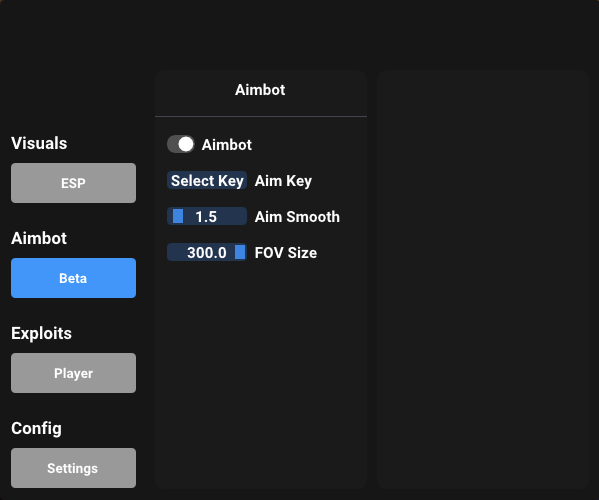Image resolution: width=599 pixels, height=500 pixels.
Task: Click the Aimbot sidebar section heading
Action: 39,238
